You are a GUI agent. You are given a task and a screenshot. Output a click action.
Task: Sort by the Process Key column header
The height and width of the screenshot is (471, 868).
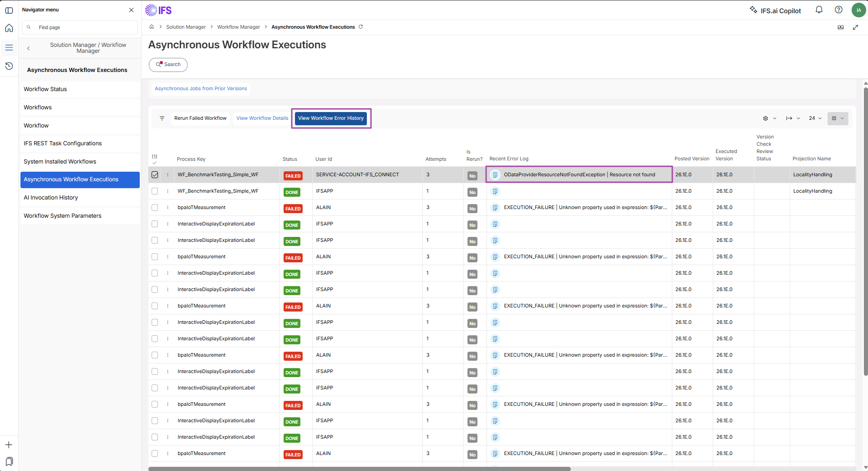(191, 159)
